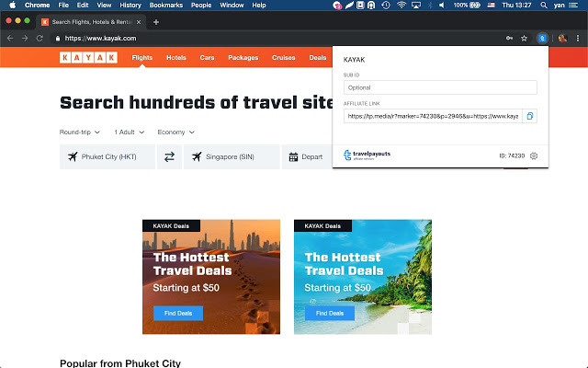This screenshot has height=368, width=588.
Task: Open the Chrome profile avatar
Action: tap(562, 38)
